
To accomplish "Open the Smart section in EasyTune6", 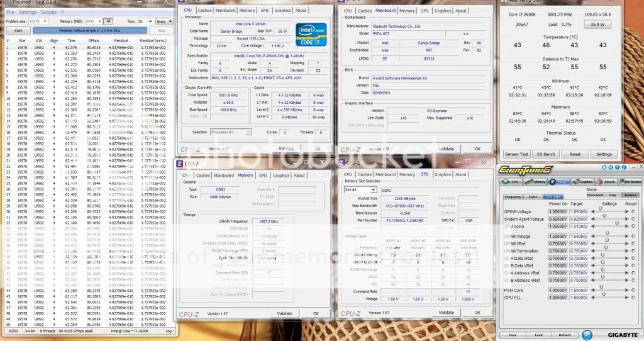I will tap(606, 182).
